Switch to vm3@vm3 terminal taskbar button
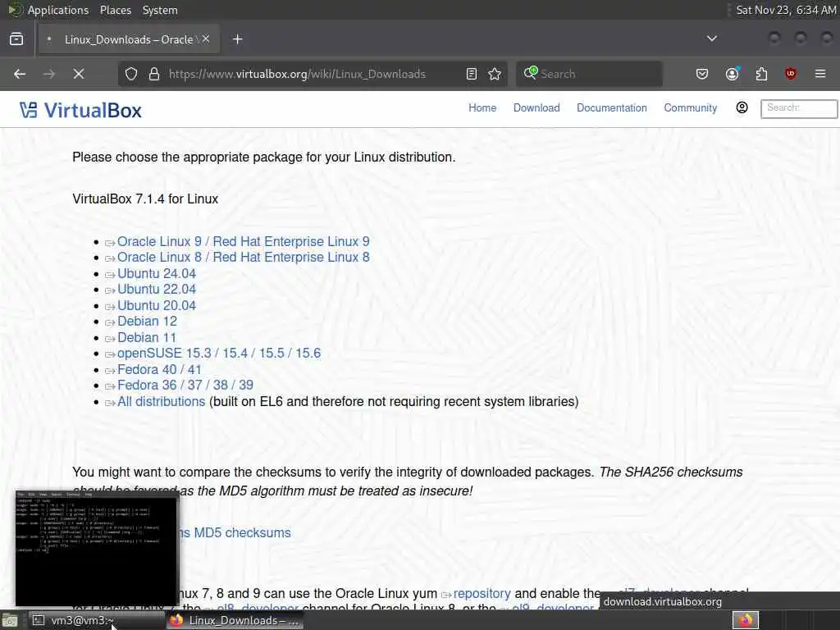 point(97,620)
